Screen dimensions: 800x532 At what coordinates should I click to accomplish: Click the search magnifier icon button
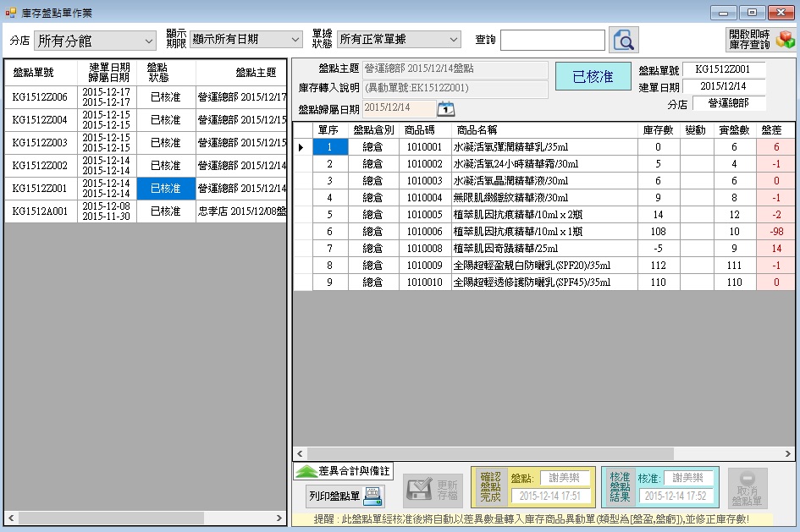point(624,40)
